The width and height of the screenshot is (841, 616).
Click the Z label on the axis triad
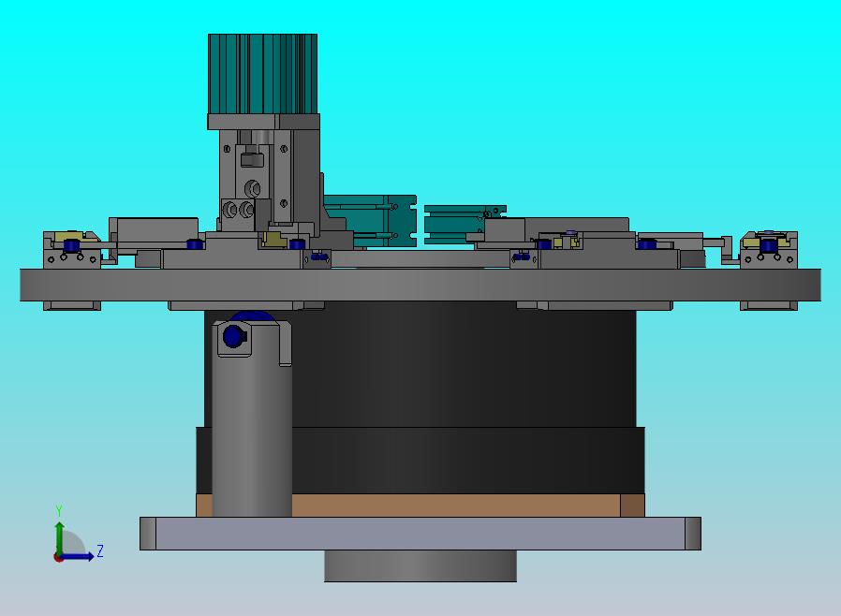coord(100,550)
